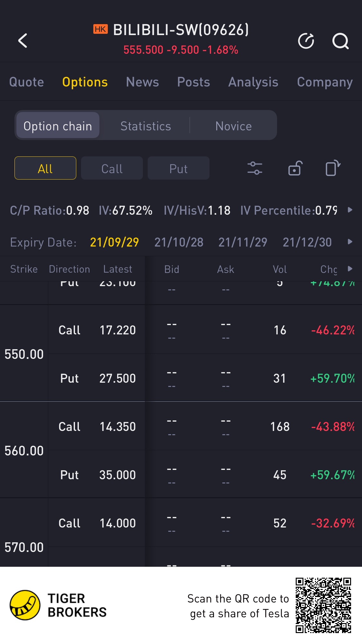
Task: Switch to the News tab
Action: click(142, 82)
